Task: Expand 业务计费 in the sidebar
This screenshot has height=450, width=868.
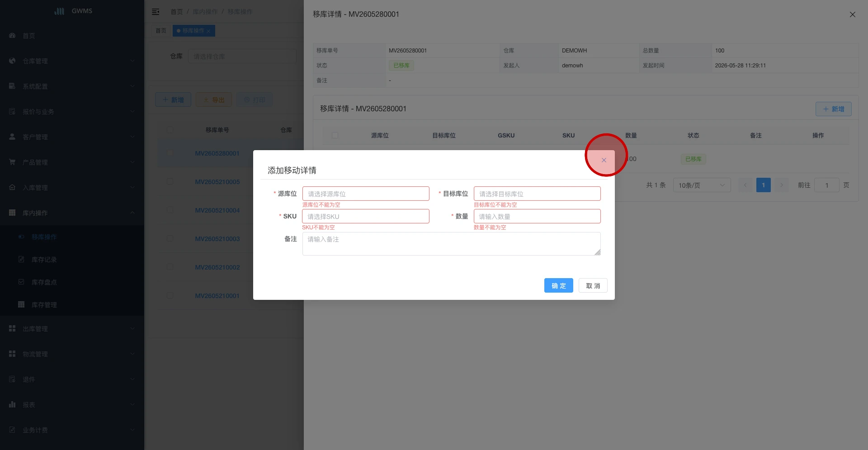Action: [72, 430]
